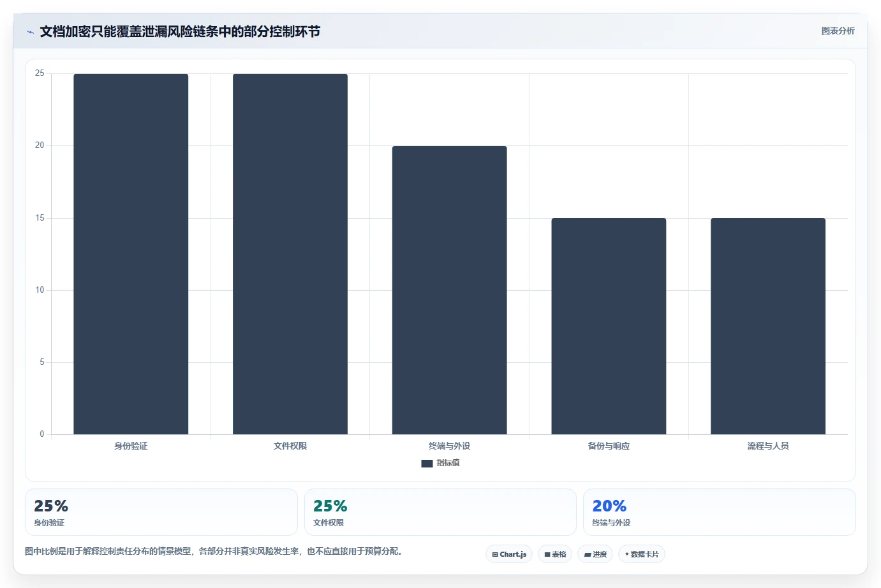The height and width of the screenshot is (588, 881).
Task: Click the small icon inside the 数据卡片 chip
Action: (627, 554)
